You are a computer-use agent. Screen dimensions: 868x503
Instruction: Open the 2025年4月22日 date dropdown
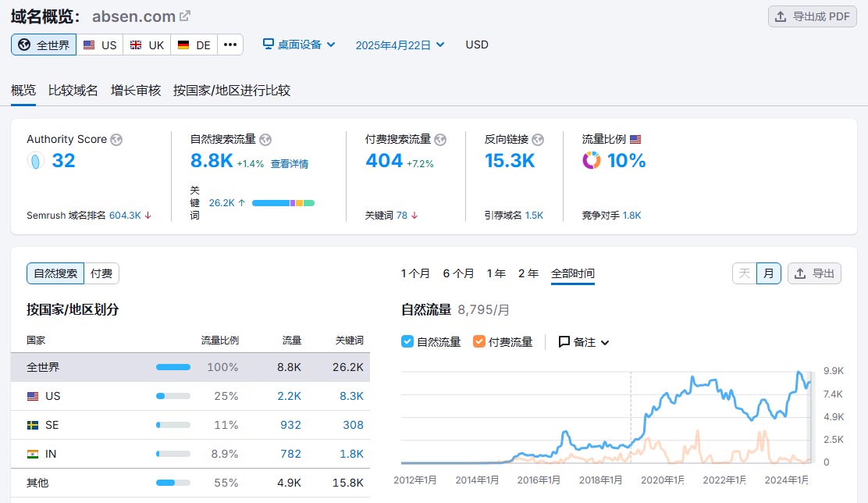[400, 45]
